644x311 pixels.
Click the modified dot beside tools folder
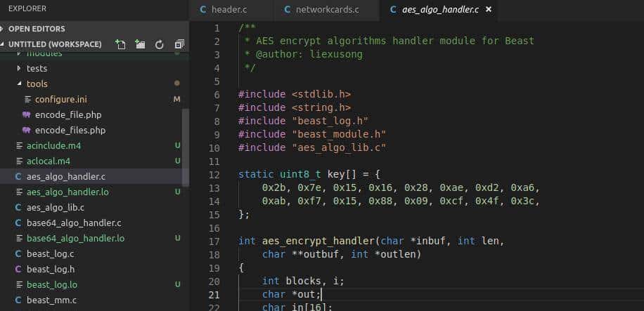pyautogui.click(x=177, y=84)
